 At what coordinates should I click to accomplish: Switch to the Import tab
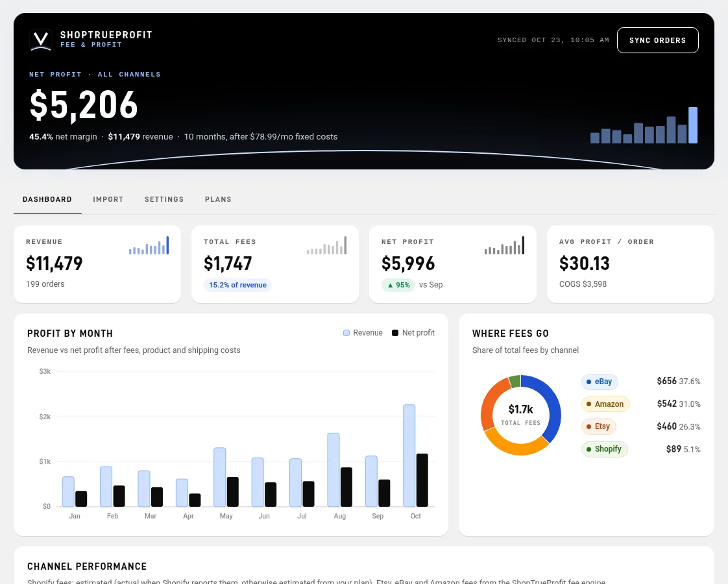[x=108, y=199]
